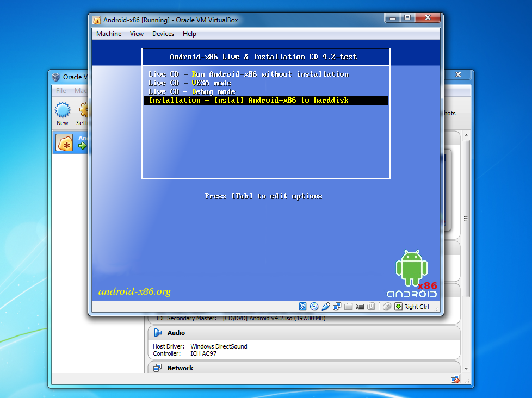Click the VirtualBox Manager title cube icon

(x=56, y=77)
